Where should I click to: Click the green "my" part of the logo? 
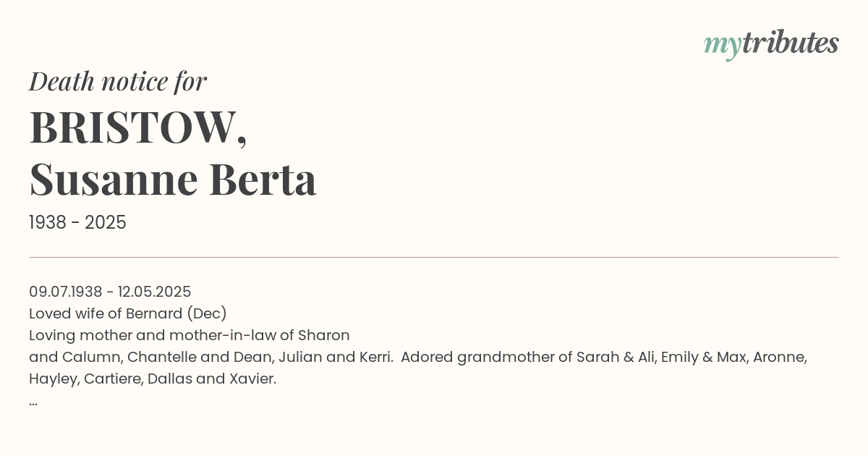pos(722,45)
